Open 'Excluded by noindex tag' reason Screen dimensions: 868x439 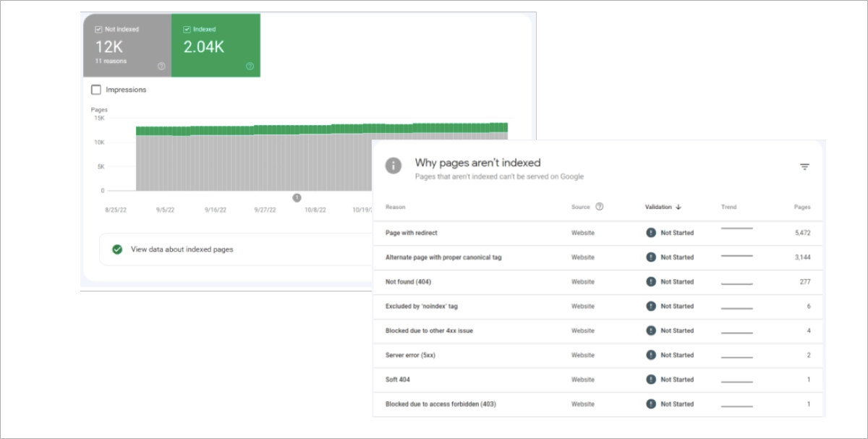(422, 307)
